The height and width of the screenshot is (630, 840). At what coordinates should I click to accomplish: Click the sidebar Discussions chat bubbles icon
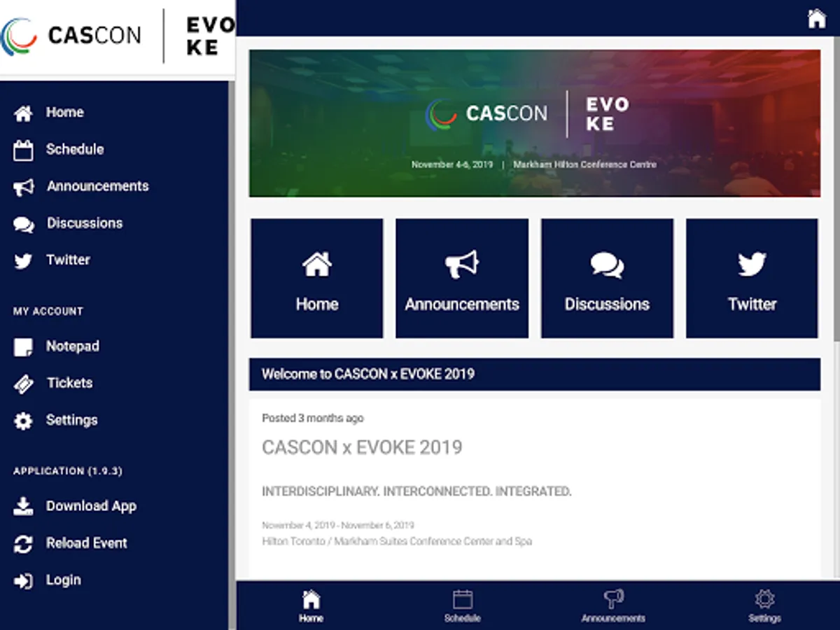pos(23,224)
